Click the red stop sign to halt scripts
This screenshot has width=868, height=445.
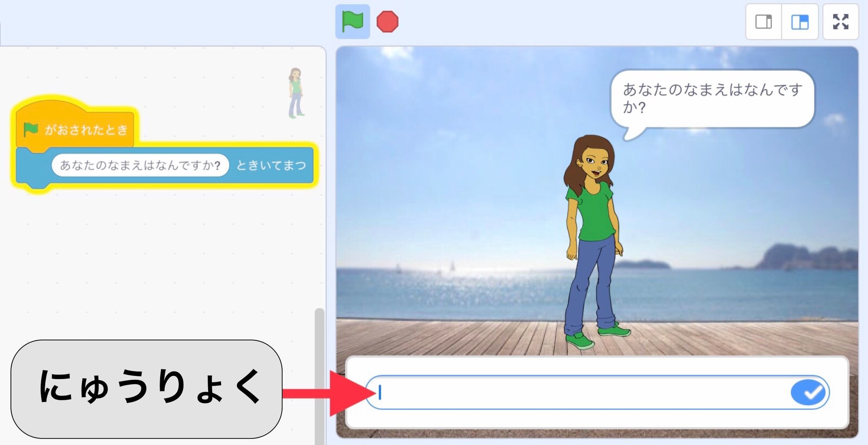tap(388, 20)
